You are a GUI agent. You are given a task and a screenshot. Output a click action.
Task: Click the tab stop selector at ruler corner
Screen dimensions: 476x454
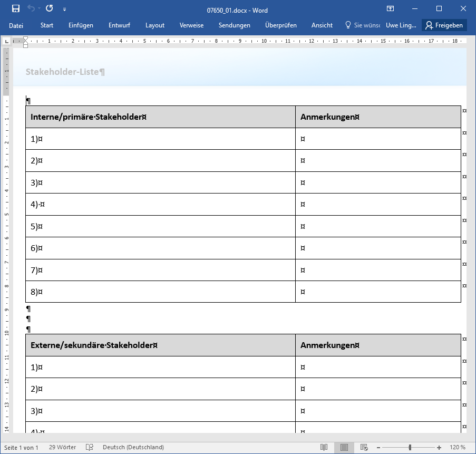click(7, 41)
